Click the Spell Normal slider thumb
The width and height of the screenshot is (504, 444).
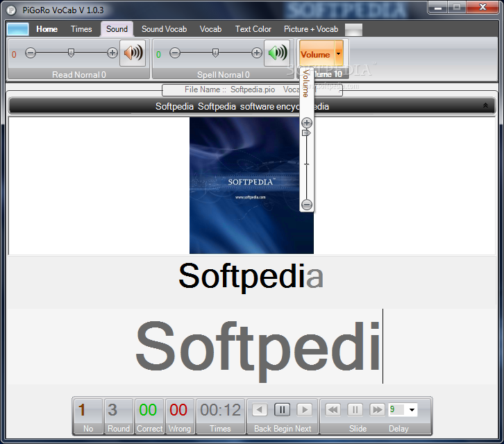tap(215, 53)
